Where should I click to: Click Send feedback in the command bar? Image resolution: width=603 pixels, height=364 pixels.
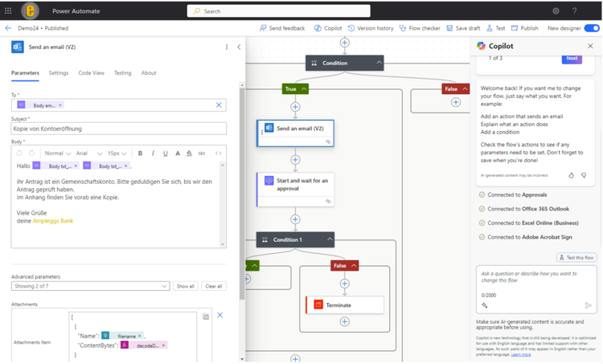tap(282, 28)
